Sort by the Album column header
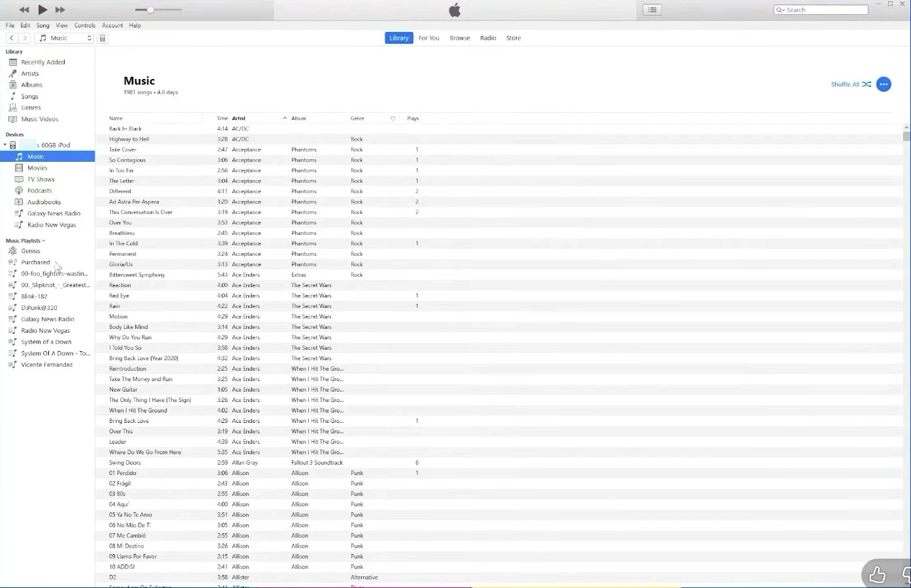 coord(298,119)
